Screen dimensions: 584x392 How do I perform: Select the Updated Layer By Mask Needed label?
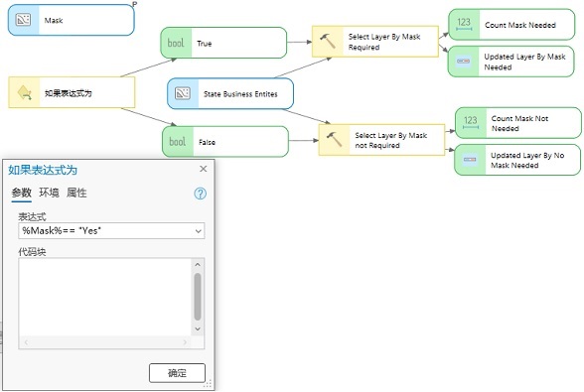[524, 62]
